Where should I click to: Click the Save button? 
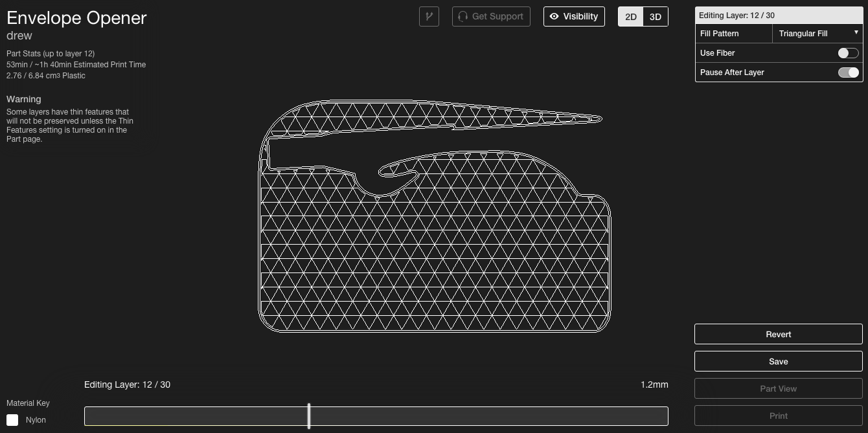pyautogui.click(x=778, y=361)
